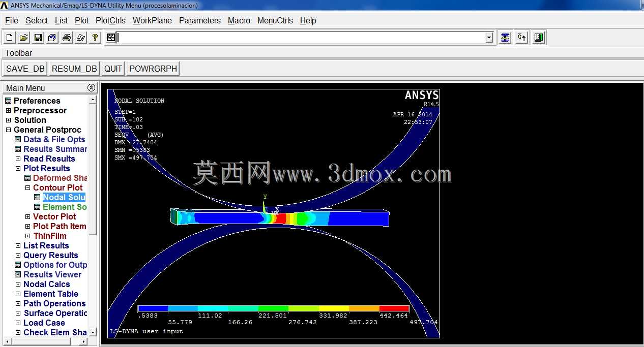Click the Open ANSYS File icon

click(24, 38)
